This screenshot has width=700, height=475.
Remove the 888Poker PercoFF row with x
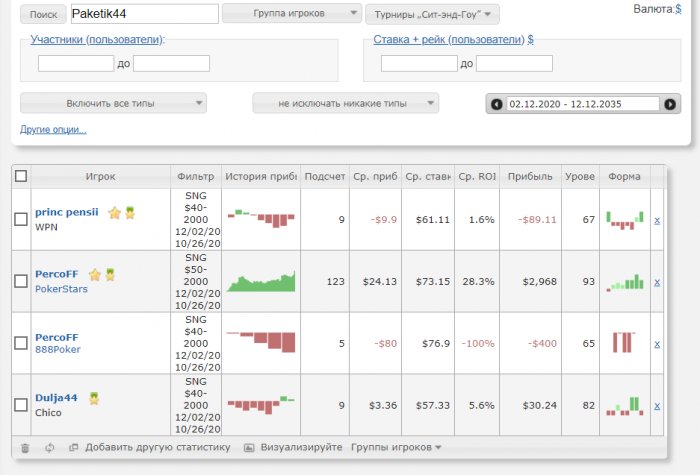tap(657, 343)
